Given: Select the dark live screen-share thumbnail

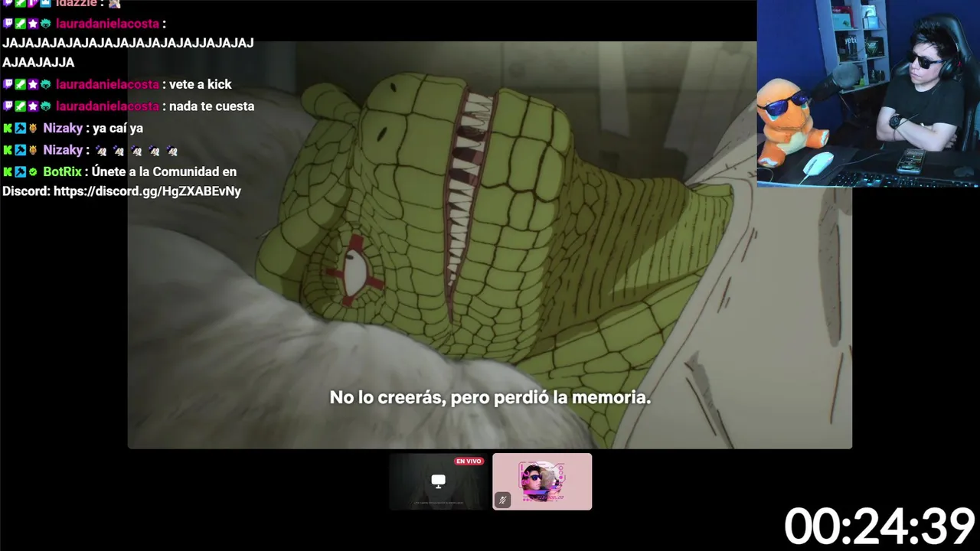Looking at the screenshot, I should tap(438, 481).
